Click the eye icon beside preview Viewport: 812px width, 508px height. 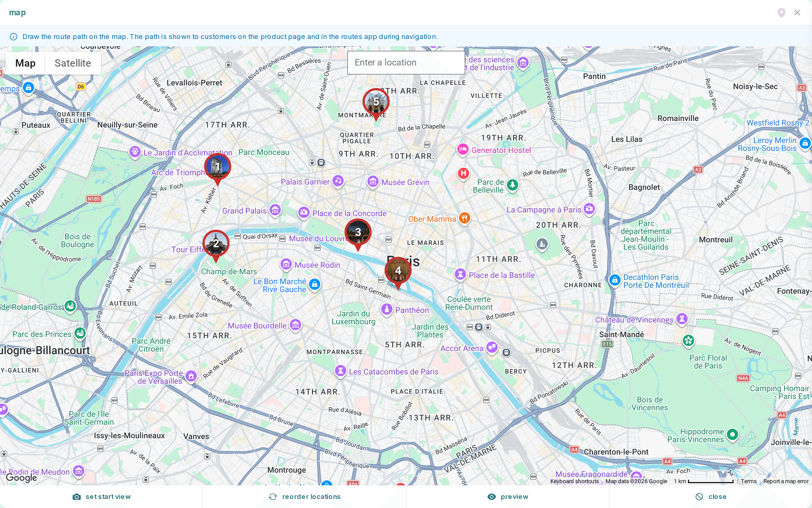[x=491, y=497]
